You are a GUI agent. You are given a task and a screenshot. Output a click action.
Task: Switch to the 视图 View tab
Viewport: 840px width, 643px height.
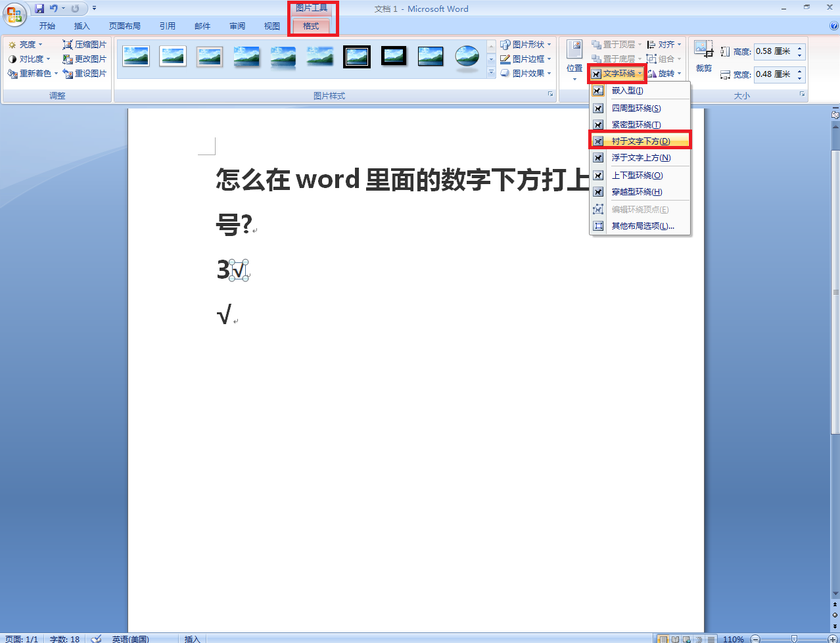[272, 26]
